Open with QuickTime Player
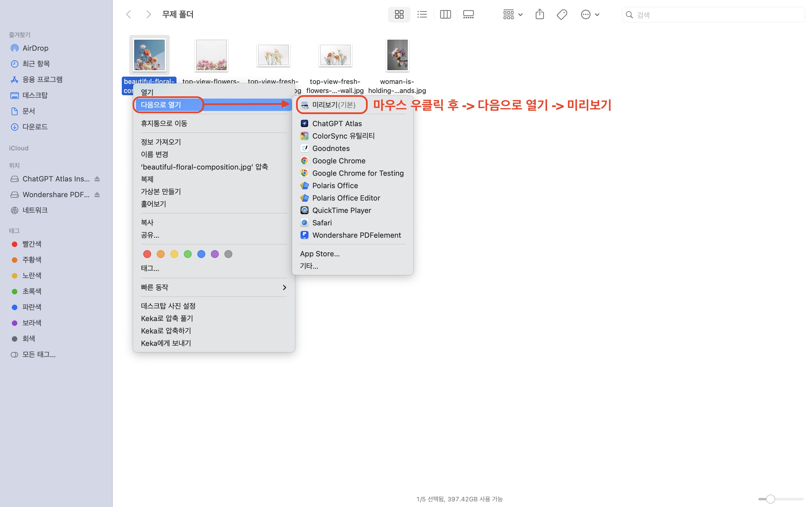Screen dimensions: 812x507 point(341,210)
